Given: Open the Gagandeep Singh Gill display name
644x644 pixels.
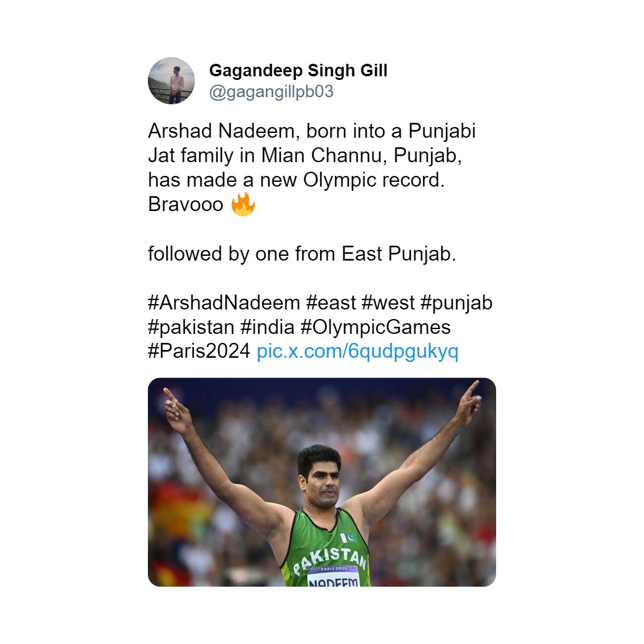Looking at the screenshot, I should (298, 71).
